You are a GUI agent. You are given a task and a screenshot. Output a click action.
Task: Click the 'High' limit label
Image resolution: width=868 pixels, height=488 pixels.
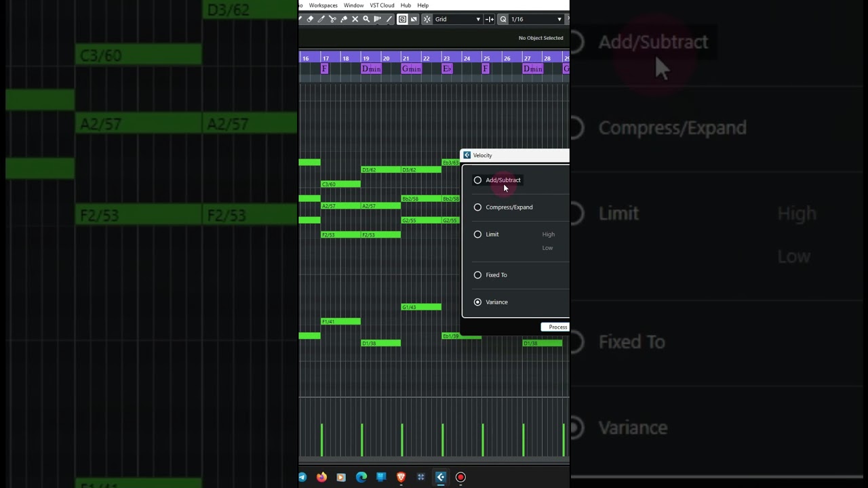pos(548,235)
